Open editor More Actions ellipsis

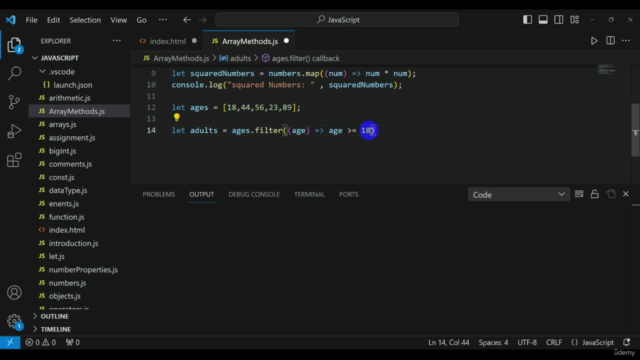coord(626,41)
